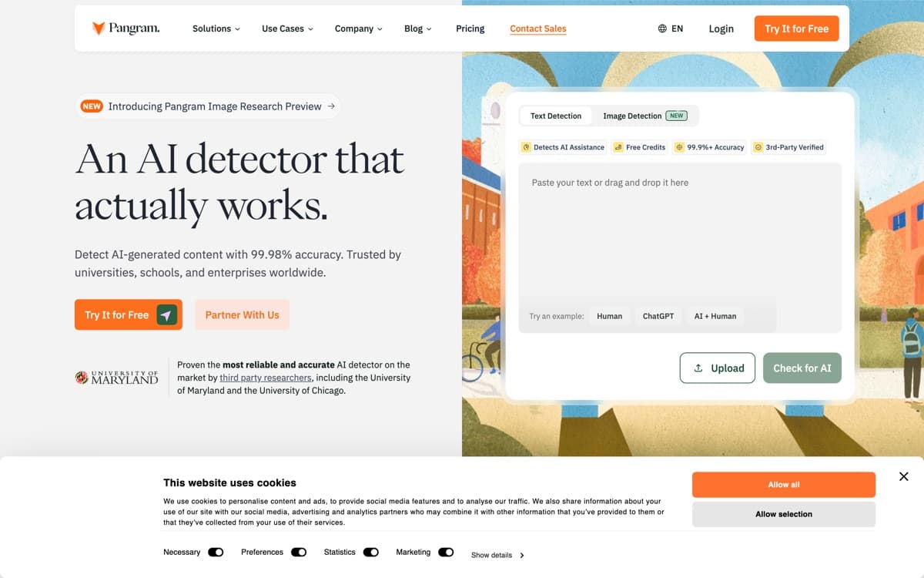Viewport: 924px width, 578px height.
Task: Click the arrow after Image Research Preview
Action: pos(331,106)
